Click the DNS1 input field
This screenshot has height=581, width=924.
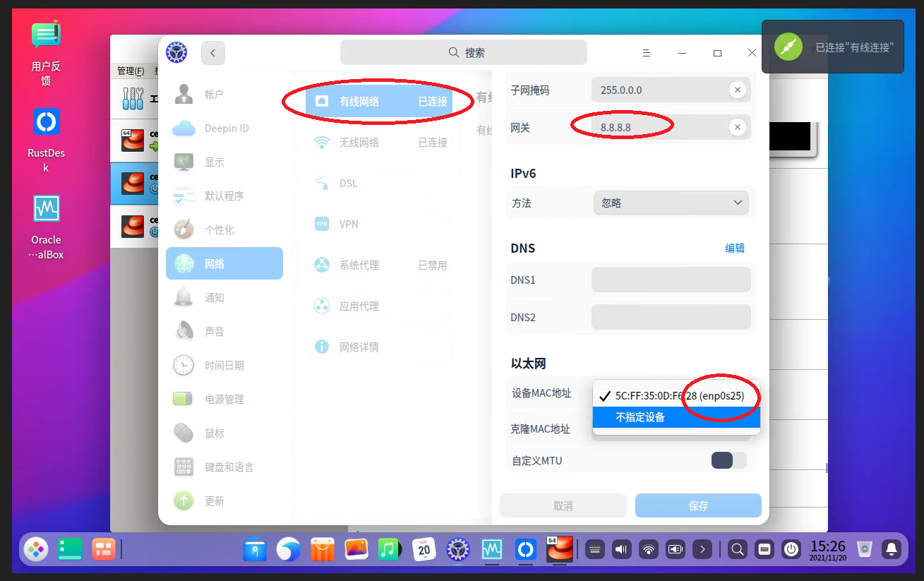point(671,280)
